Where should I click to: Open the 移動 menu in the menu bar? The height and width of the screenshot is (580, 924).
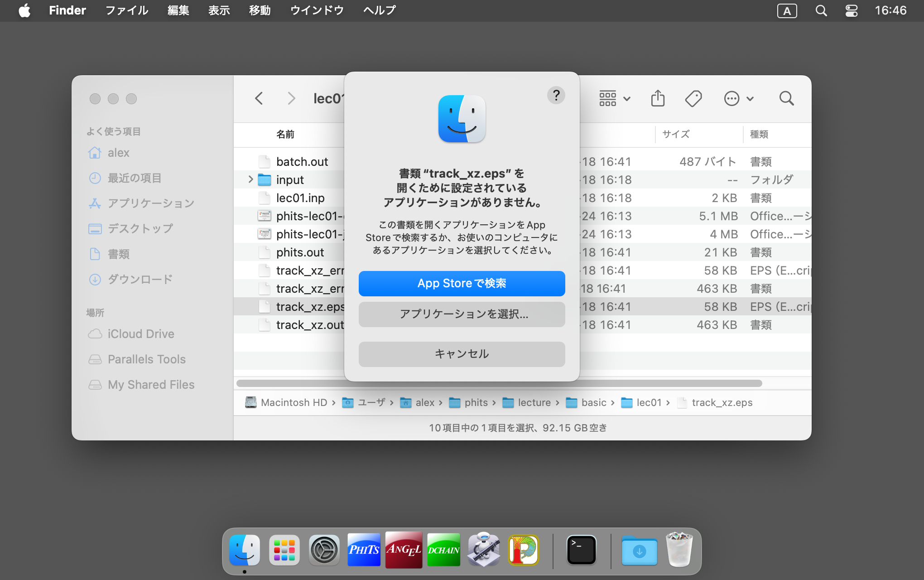click(260, 10)
